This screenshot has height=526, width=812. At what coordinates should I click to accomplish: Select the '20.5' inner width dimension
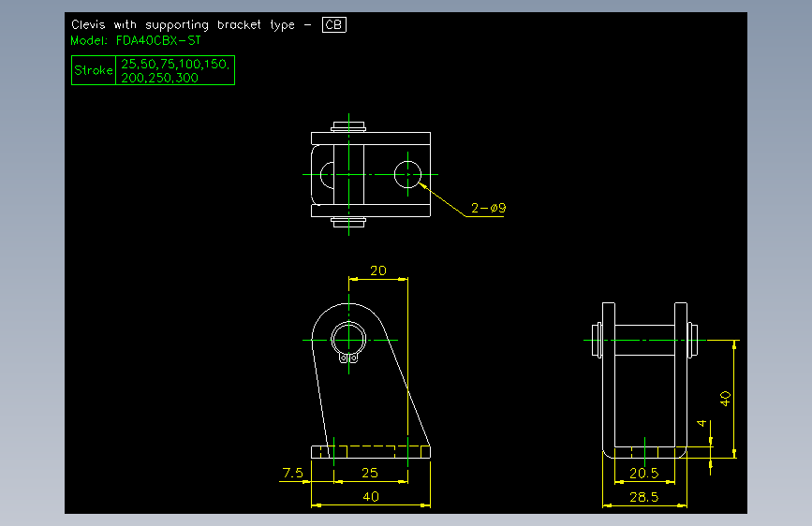[x=644, y=473]
